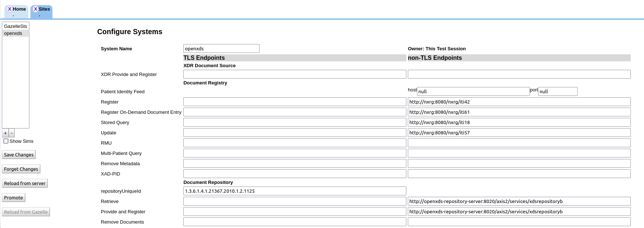Select openxds in the site list
The width and height of the screenshot is (644, 228).
(x=13, y=33)
